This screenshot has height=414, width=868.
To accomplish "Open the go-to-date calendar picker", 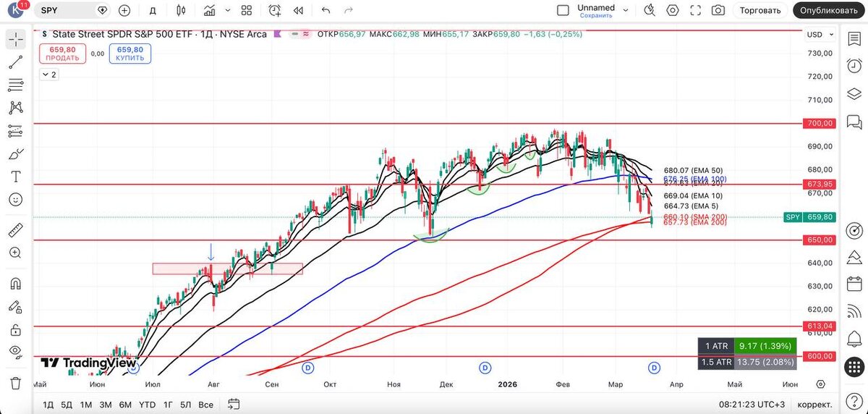I will click(233, 404).
